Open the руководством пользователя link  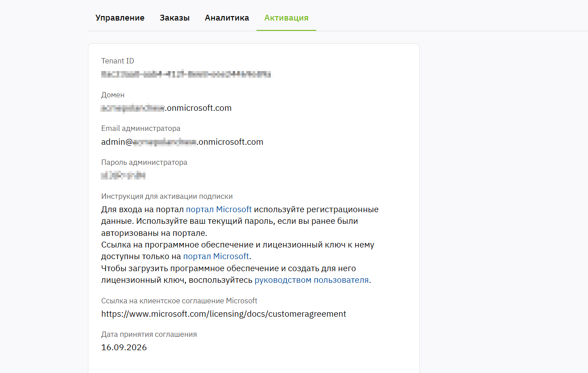(x=312, y=280)
